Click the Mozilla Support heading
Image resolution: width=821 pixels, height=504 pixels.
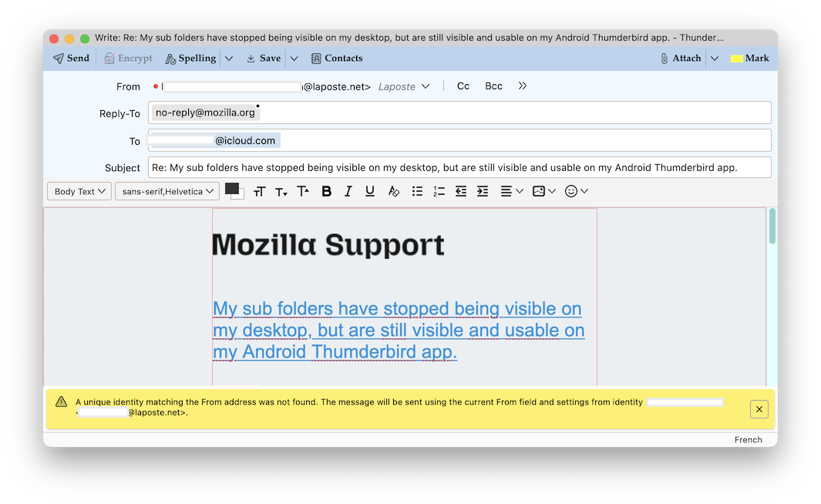tap(328, 245)
